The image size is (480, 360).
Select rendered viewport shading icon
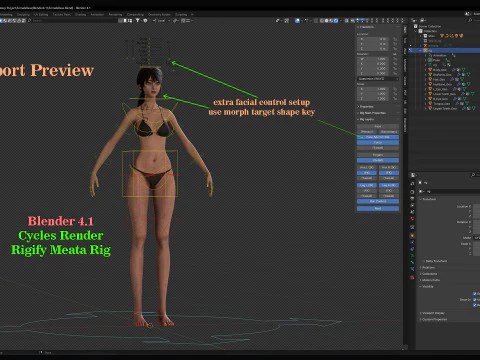(336, 21)
